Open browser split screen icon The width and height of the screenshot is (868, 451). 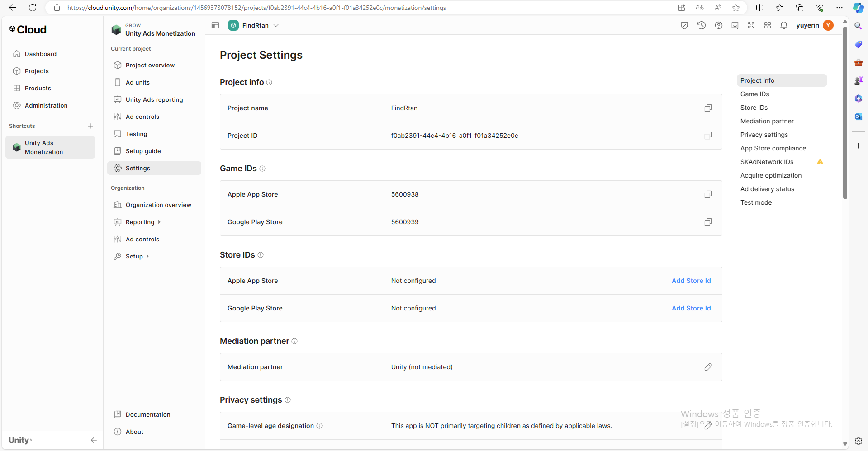(x=759, y=8)
